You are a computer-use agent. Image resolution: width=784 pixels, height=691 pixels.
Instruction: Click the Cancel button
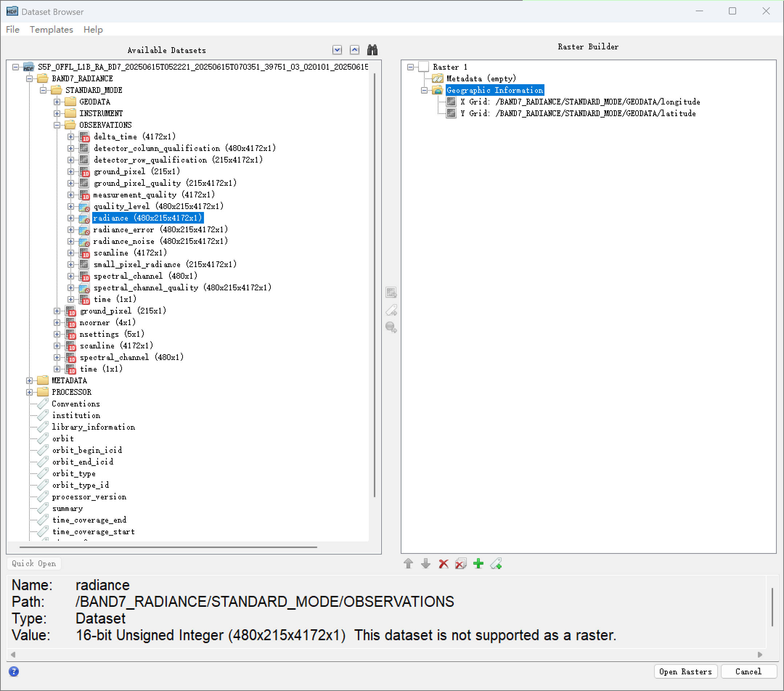coord(748,671)
